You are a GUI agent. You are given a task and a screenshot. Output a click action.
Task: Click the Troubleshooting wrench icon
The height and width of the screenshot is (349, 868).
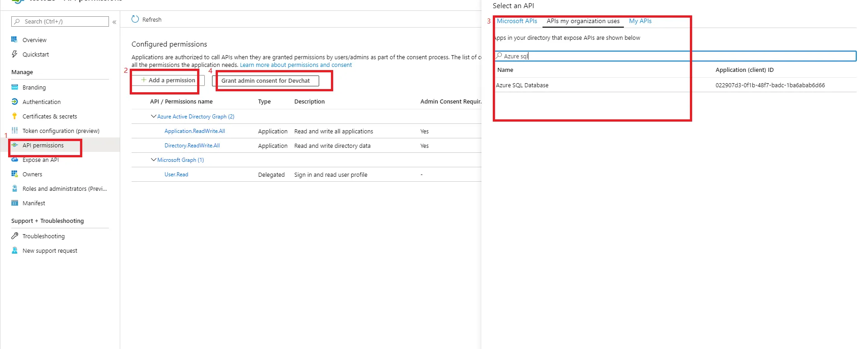tap(14, 236)
